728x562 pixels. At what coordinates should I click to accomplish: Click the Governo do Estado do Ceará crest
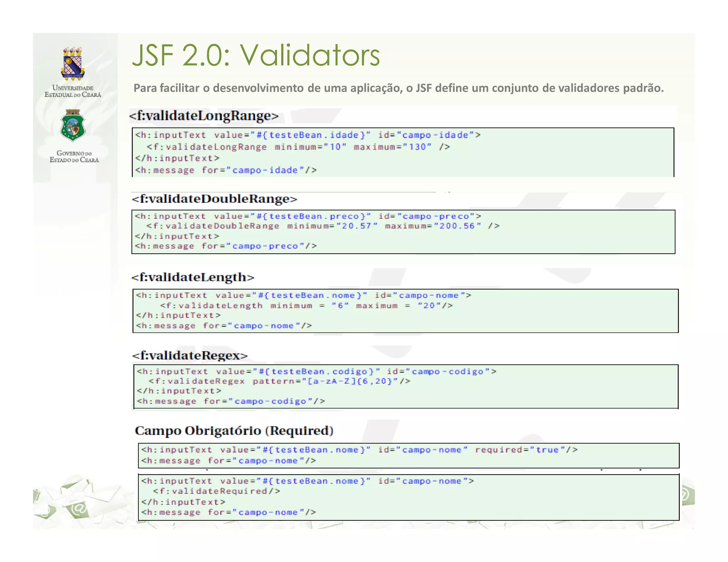73,125
